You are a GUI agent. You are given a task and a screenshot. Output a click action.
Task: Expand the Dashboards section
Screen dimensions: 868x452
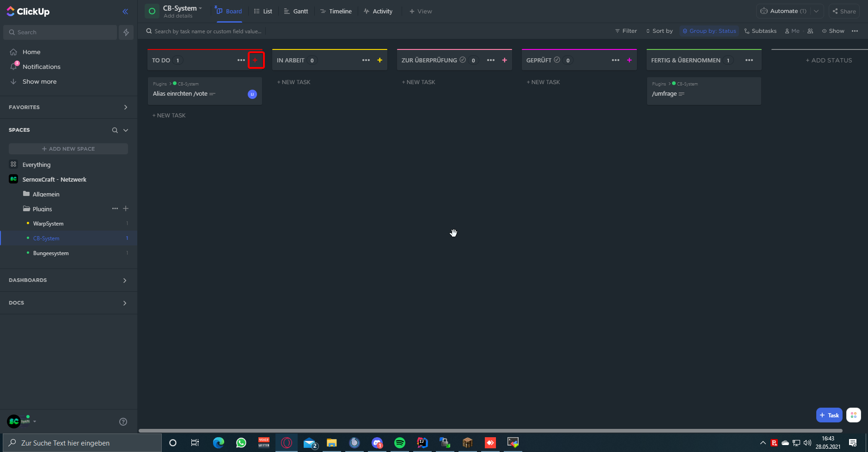125,281
